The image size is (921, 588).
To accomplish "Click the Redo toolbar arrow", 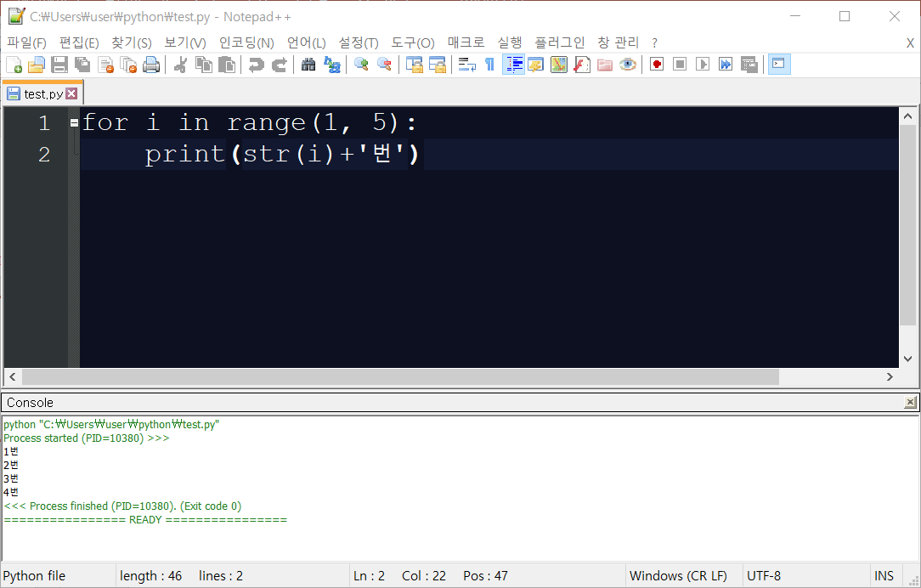I will pyautogui.click(x=279, y=65).
